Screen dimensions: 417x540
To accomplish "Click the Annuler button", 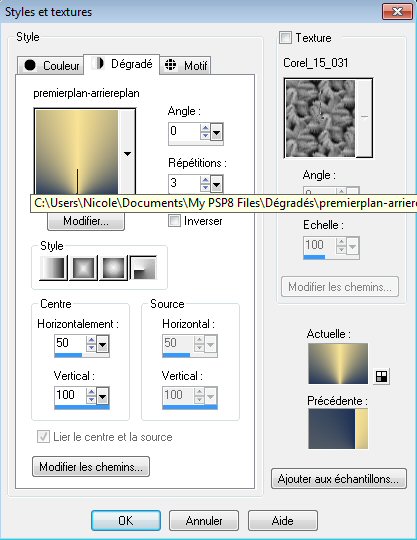I will click(204, 521).
